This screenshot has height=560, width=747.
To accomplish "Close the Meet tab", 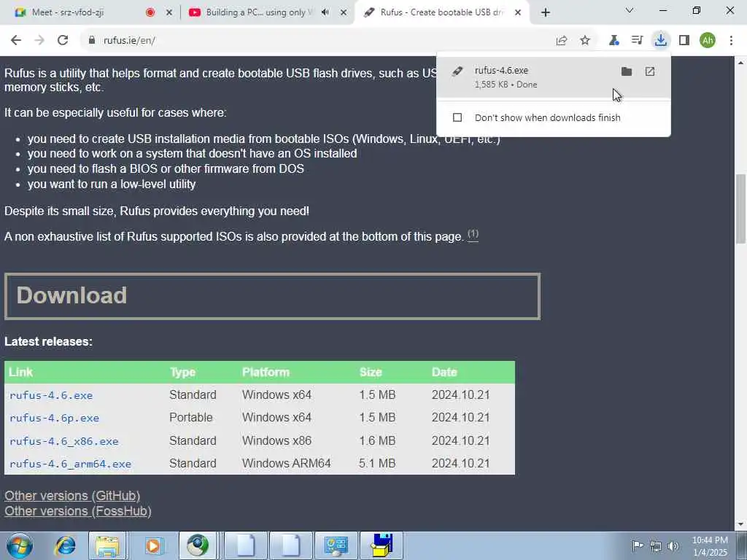I will [169, 12].
